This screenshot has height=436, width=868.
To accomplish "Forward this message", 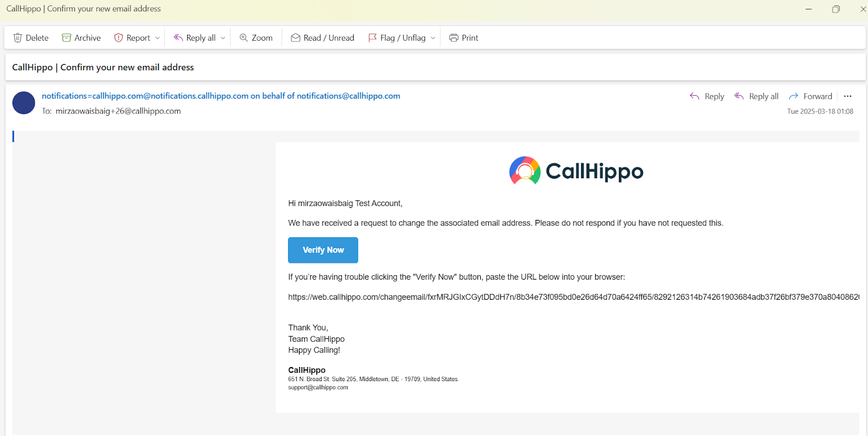I will (x=810, y=96).
